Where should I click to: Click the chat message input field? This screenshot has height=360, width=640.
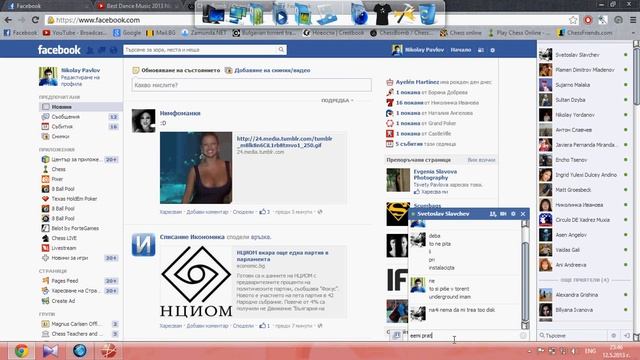click(x=463, y=335)
